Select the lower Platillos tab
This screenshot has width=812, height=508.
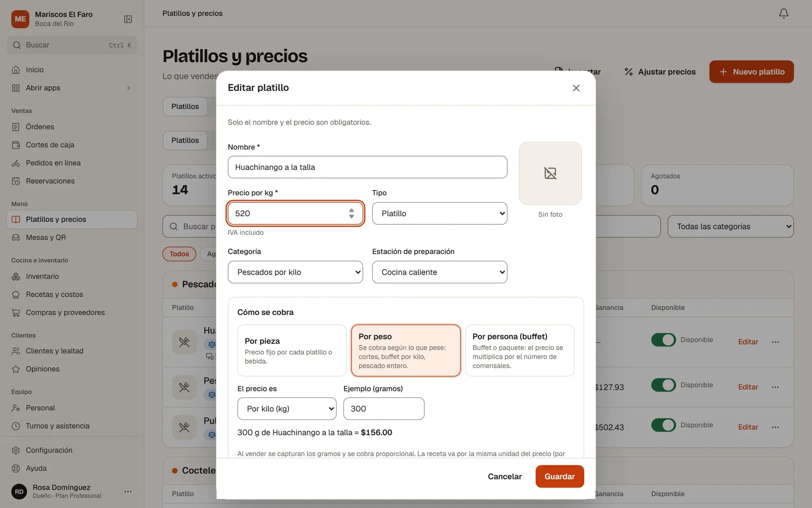click(x=185, y=140)
